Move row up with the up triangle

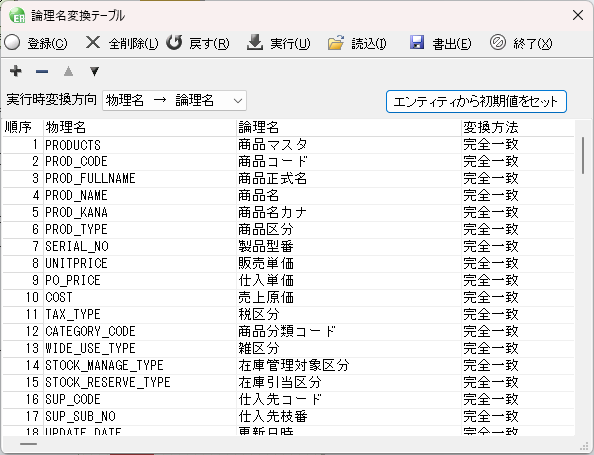[x=68, y=71]
